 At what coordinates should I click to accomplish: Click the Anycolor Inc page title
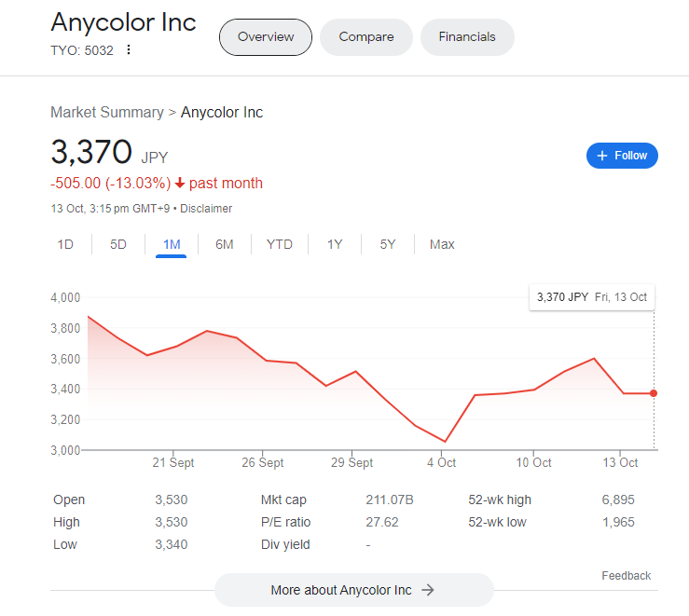click(x=123, y=22)
